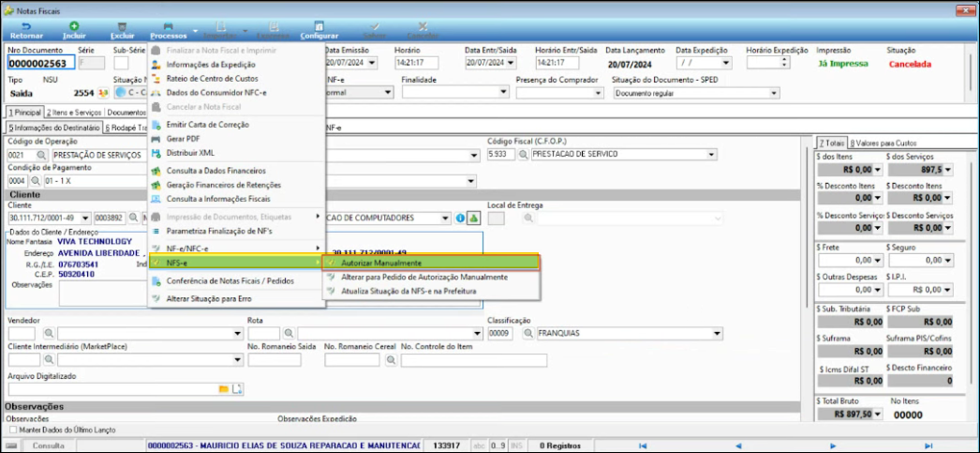
Task: Go to next record navigation arrow
Action: pyautogui.click(x=833, y=445)
